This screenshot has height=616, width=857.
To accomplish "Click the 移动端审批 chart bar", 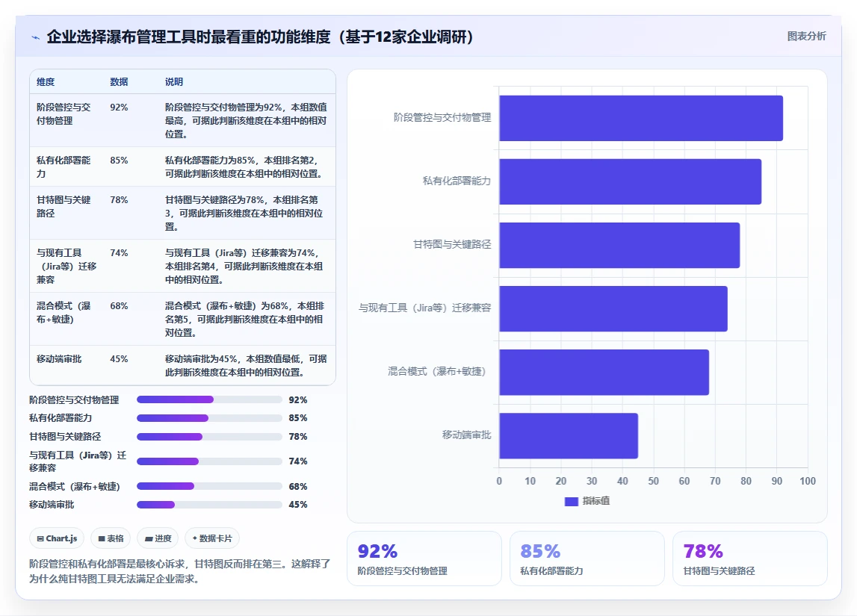I will pyautogui.click(x=569, y=436).
